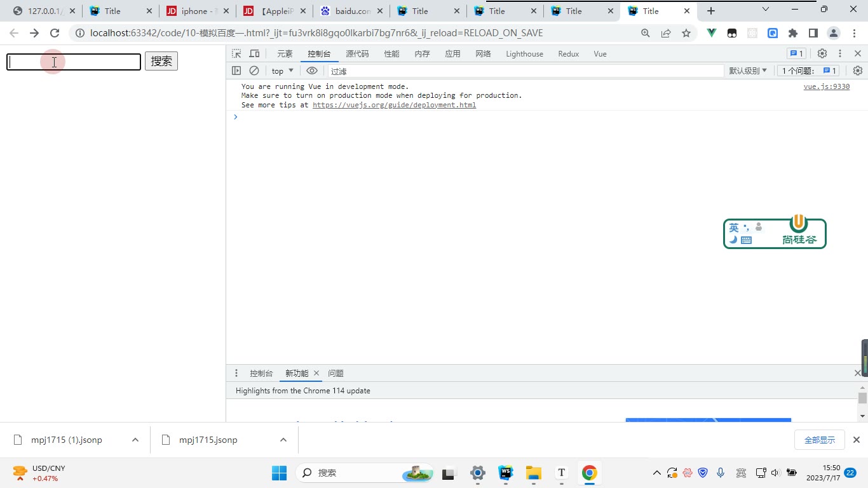This screenshot has height=488, width=868.
Task: Follow the vuejs.org deployment guide link
Action: (394, 105)
